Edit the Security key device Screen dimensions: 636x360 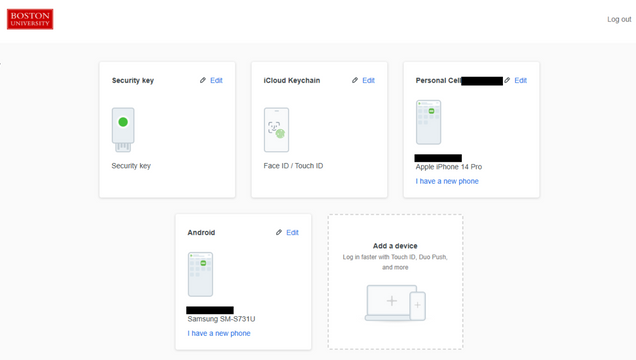click(x=216, y=80)
